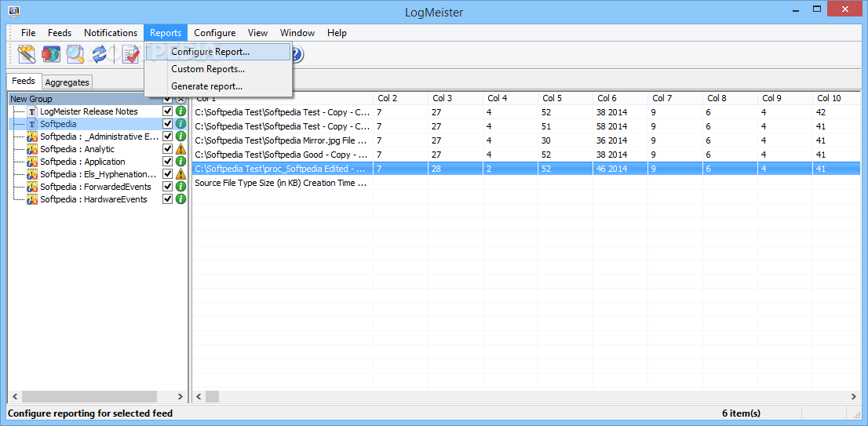This screenshot has height=426, width=868.
Task: Select the highlighted proc_Softpedia Edited row
Action: click(526, 169)
